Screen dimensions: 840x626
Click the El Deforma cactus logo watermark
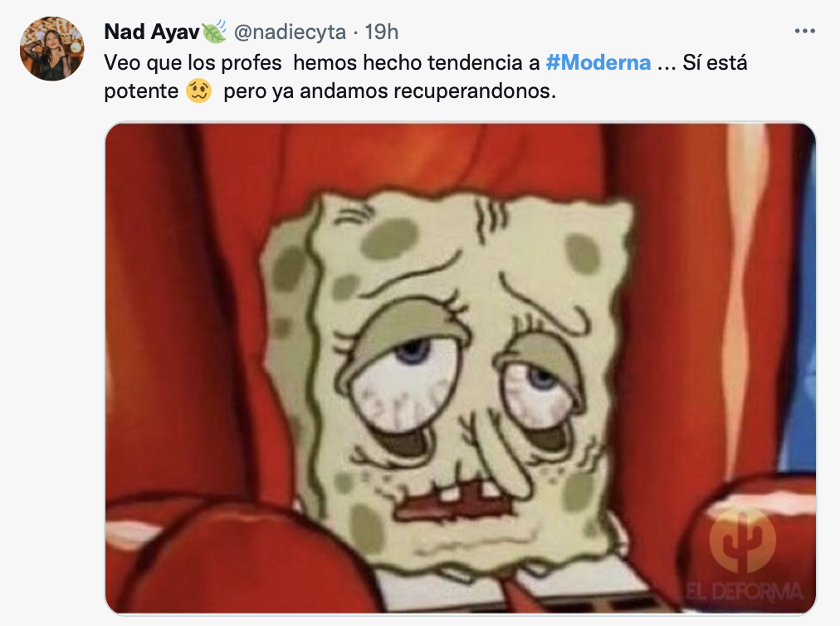pyautogui.click(x=743, y=540)
